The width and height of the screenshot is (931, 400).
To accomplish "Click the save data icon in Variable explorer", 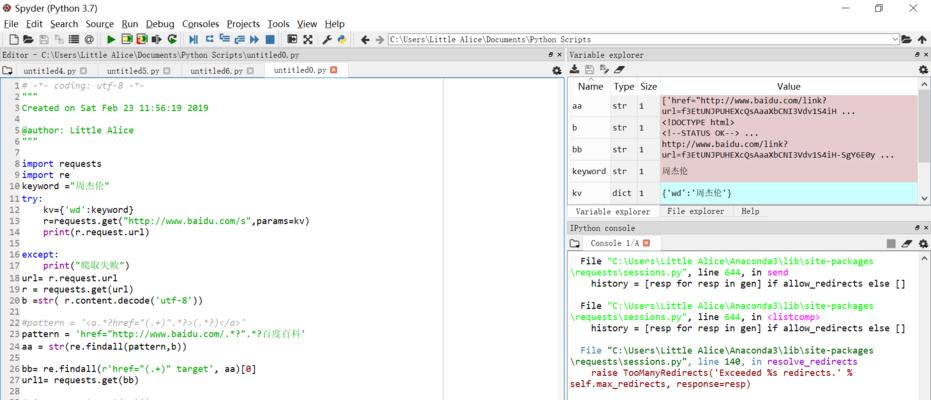I will pos(590,69).
